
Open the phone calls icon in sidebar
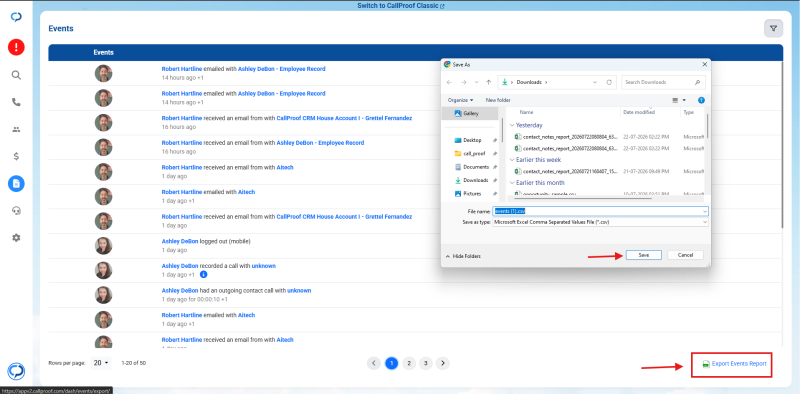click(x=16, y=102)
